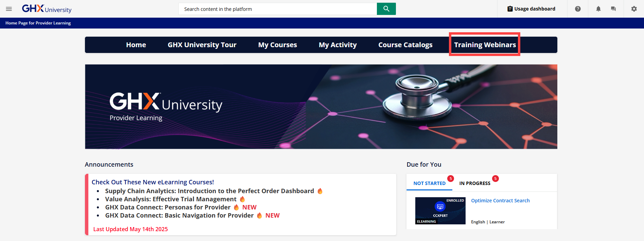
Task: Click the GHX University Provider Learning banner
Action: (x=321, y=107)
